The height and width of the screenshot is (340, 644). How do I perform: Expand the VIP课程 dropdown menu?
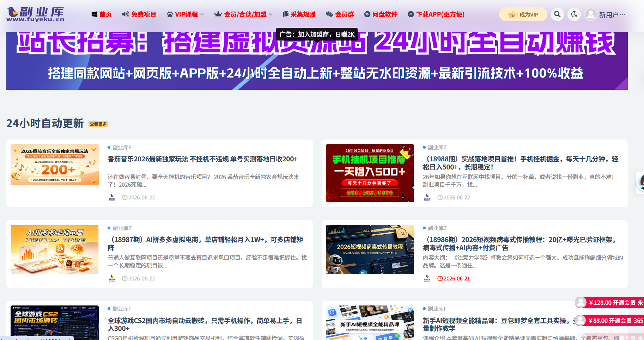(x=185, y=14)
